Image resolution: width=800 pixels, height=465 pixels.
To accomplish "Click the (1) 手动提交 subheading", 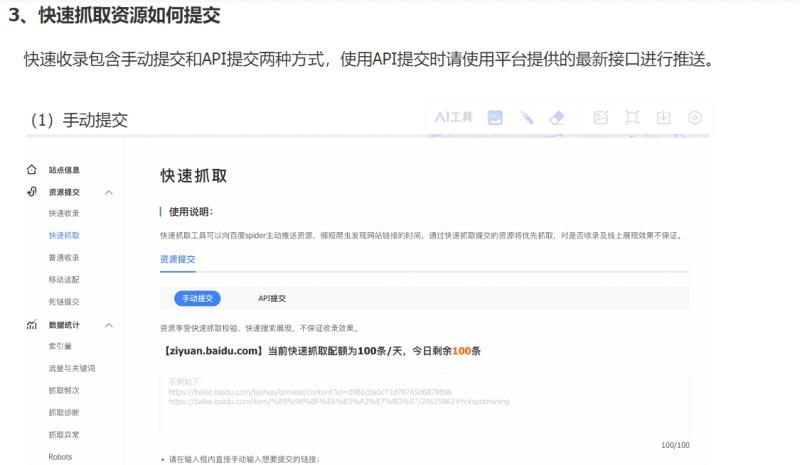I will click(x=79, y=120).
